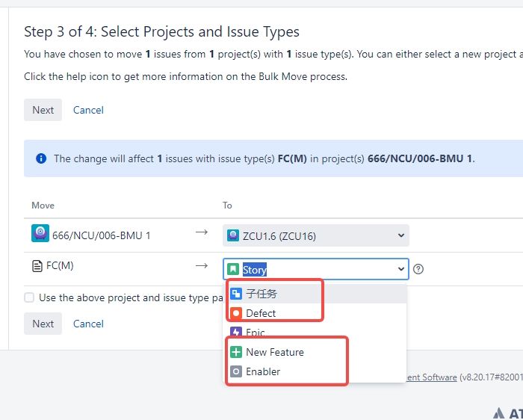Click the top Cancel link
This screenshot has width=523, height=420.
coord(88,110)
